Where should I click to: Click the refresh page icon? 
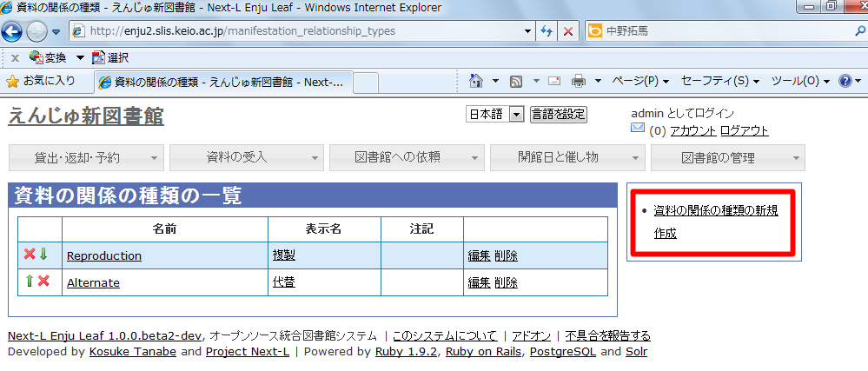[547, 31]
